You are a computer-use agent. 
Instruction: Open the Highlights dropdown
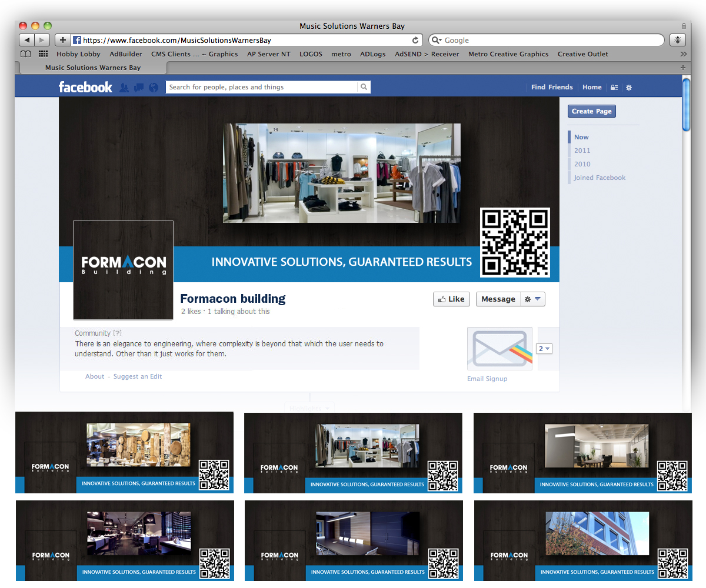(x=309, y=408)
